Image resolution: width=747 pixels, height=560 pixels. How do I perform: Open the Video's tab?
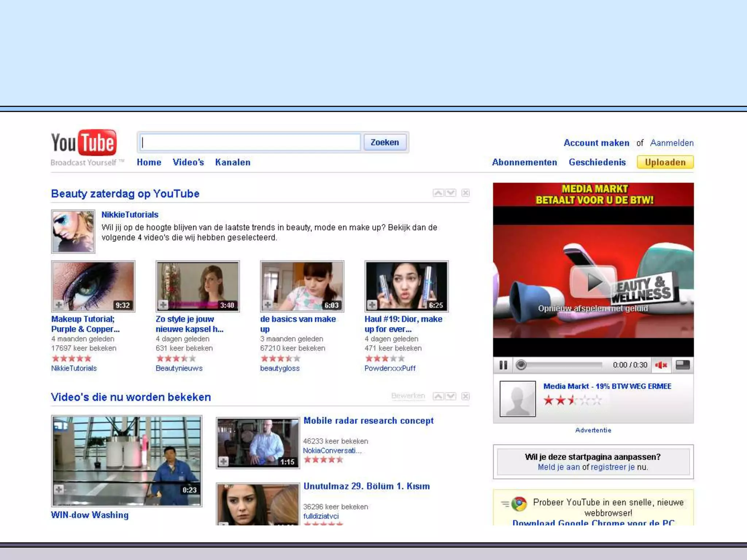point(188,162)
